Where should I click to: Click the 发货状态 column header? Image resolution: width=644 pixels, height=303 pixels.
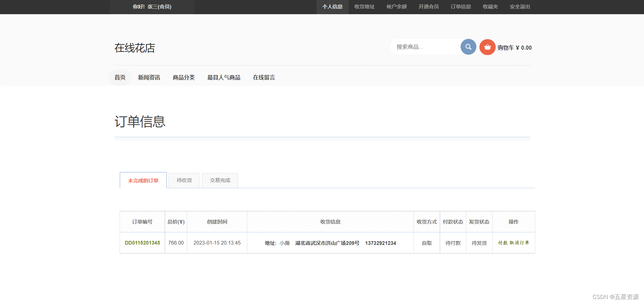click(x=479, y=222)
